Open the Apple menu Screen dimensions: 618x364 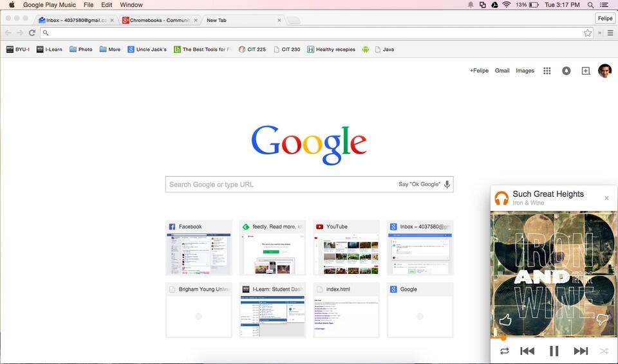tap(12, 5)
